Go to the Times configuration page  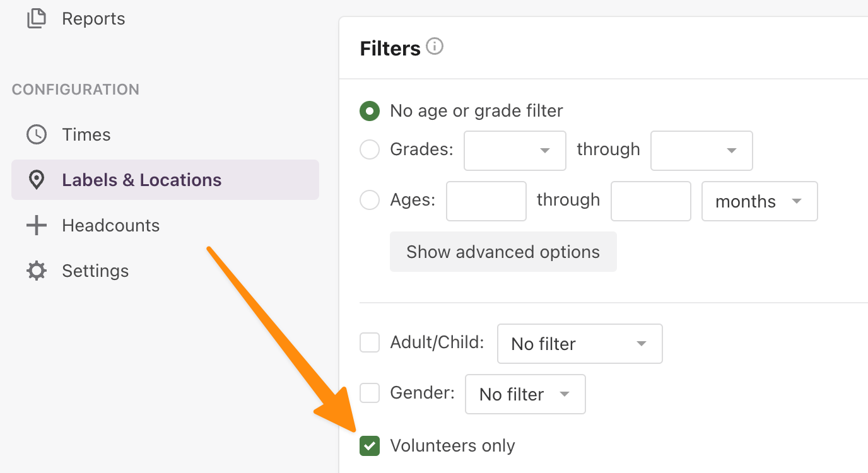click(x=86, y=134)
